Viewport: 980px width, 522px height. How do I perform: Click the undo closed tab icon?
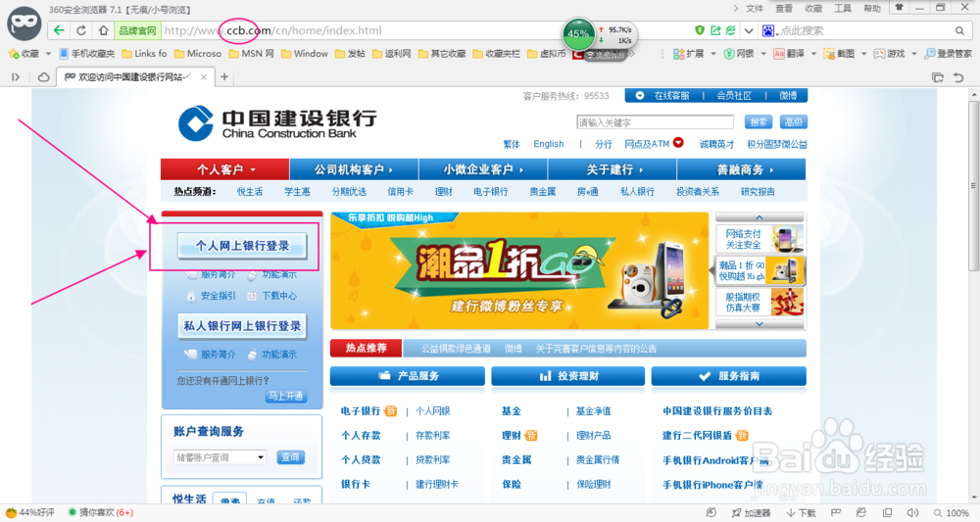pos(958,77)
